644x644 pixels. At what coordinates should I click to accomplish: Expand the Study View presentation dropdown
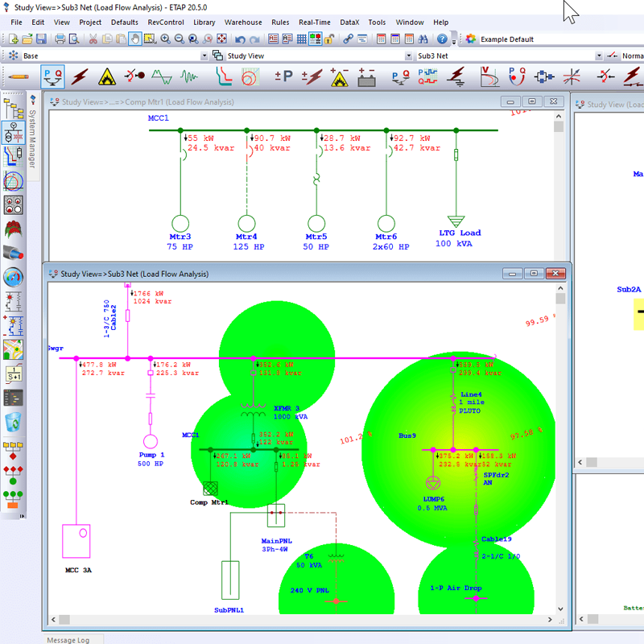(x=408, y=56)
